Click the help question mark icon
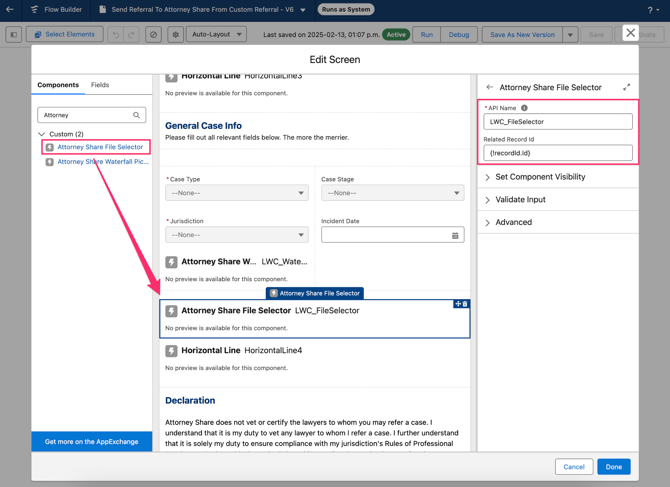670x487 pixels. click(650, 10)
